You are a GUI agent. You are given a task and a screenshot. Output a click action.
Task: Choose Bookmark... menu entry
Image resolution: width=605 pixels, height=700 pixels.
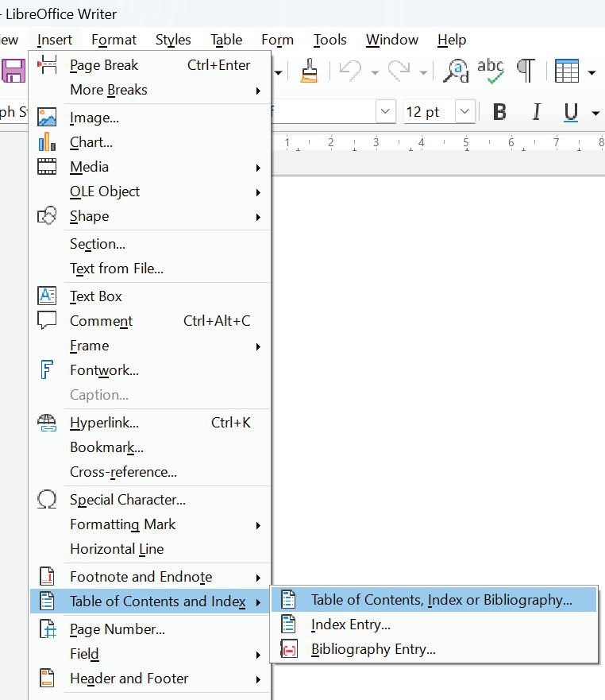pos(150,447)
